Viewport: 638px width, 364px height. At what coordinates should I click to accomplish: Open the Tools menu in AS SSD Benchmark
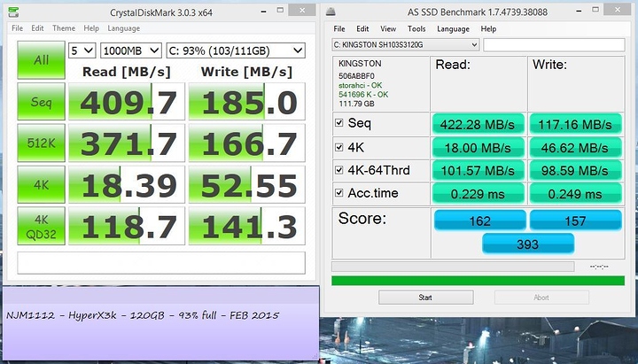tap(416, 28)
